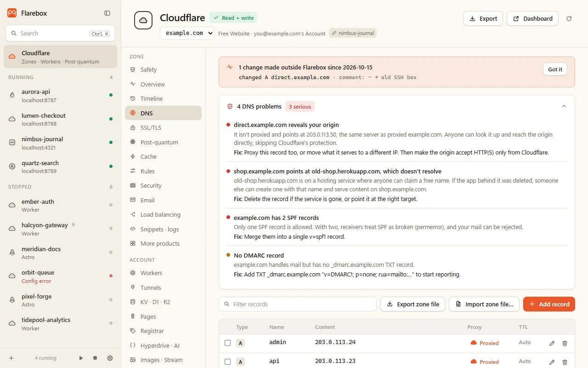Click the quartz-search N icon

click(12, 167)
